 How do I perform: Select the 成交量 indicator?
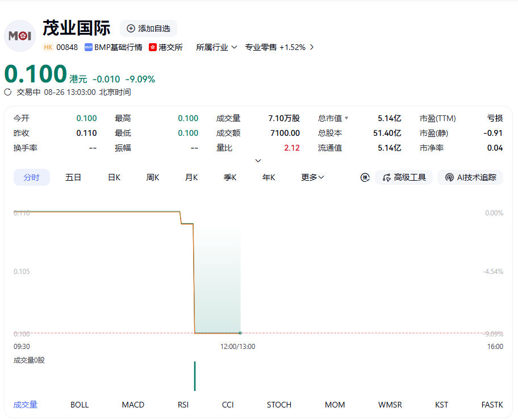pyautogui.click(x=26, y=405)
